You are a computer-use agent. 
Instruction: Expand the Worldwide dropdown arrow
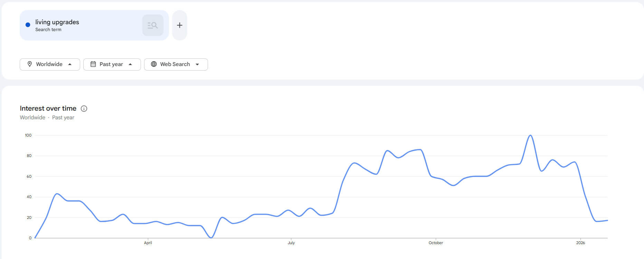[70, 64]
